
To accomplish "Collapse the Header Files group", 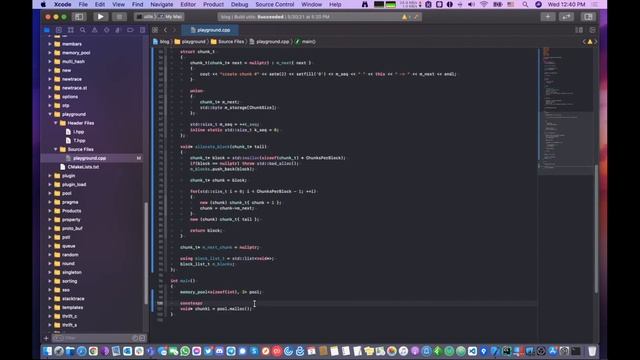I will (56, 123).
